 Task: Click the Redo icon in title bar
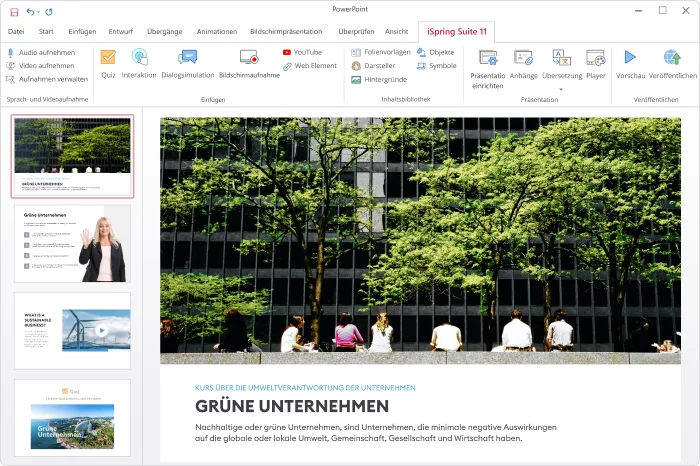point(49,12)
